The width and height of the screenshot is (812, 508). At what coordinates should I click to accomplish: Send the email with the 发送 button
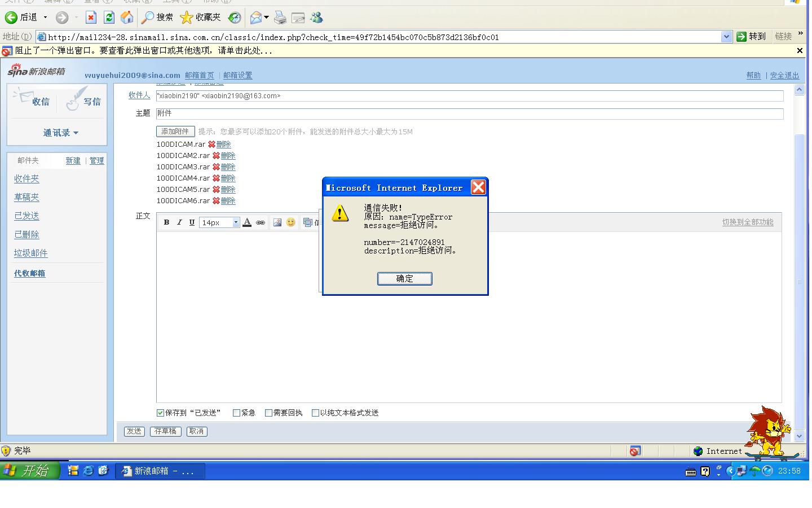134,431
